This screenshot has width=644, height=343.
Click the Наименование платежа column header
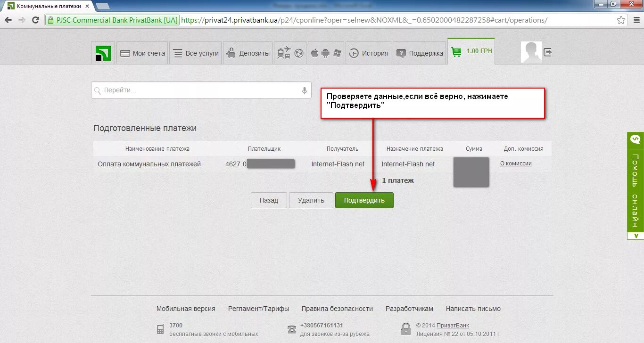click(x=157, y=148)
